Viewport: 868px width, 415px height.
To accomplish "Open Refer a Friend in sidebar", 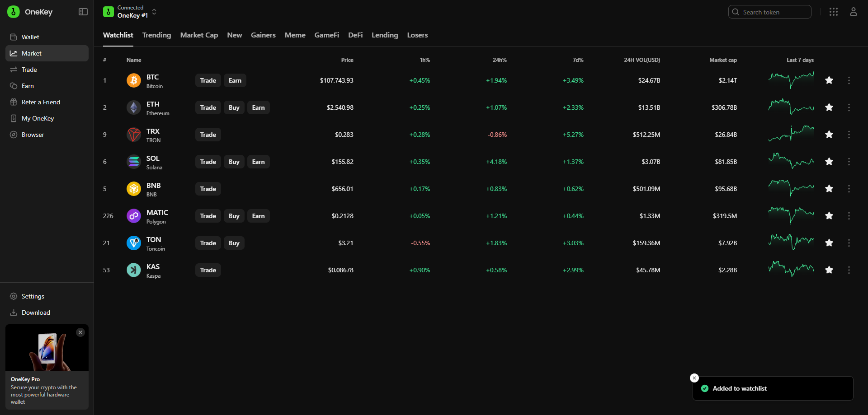I will (x=47, y=102).
